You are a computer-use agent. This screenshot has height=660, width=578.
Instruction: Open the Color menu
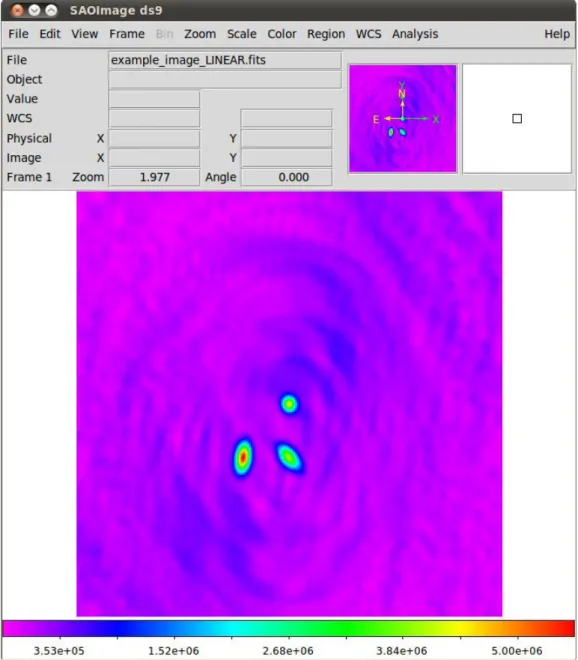282,34
